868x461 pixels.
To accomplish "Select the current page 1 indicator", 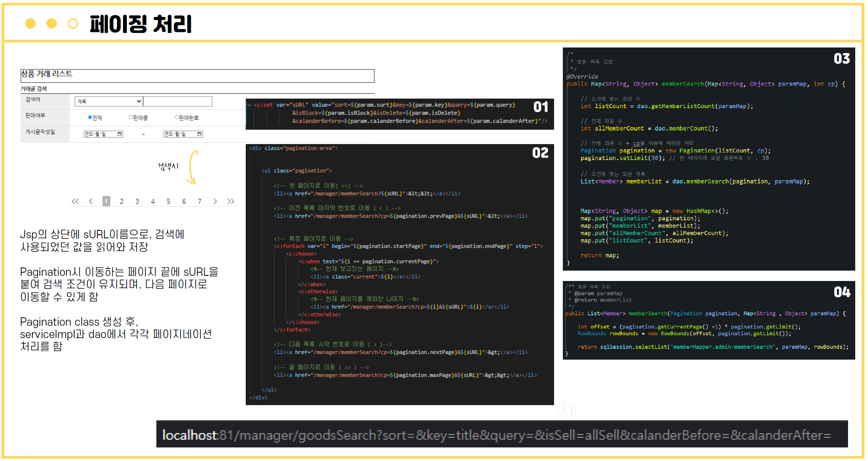I will (x=106, y=202).
